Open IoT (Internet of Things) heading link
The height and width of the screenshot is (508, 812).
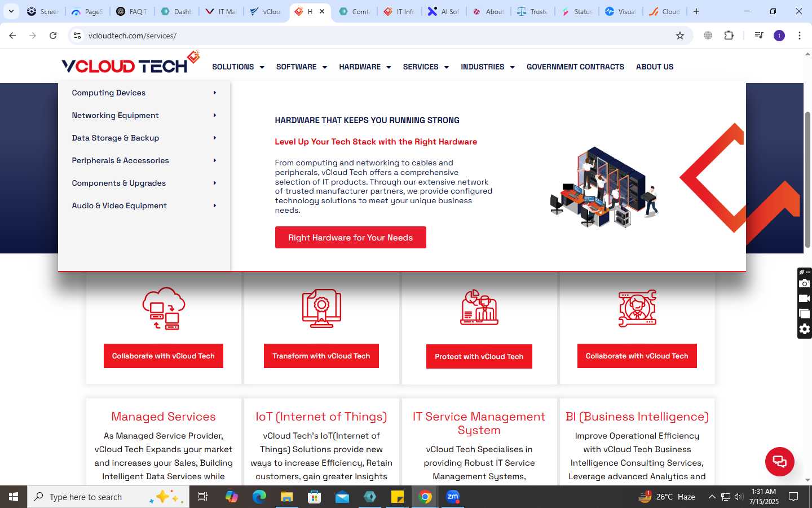point(321,417)
